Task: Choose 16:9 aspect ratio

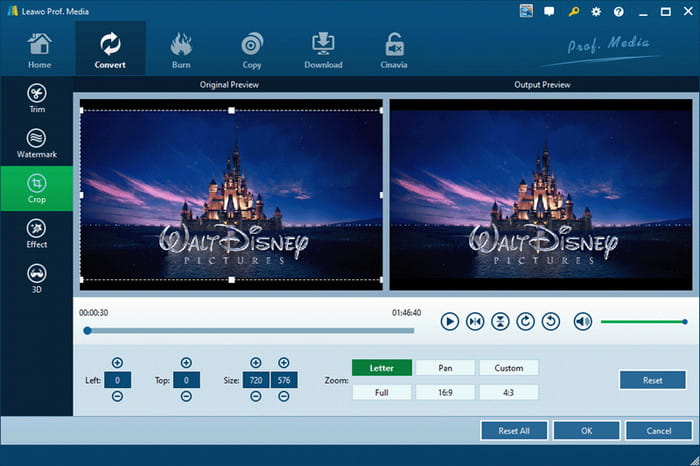Action: pos(445,392)
